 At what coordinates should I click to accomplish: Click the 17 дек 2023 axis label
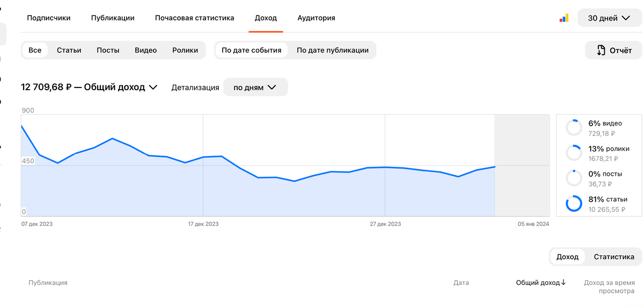point(203,224)
